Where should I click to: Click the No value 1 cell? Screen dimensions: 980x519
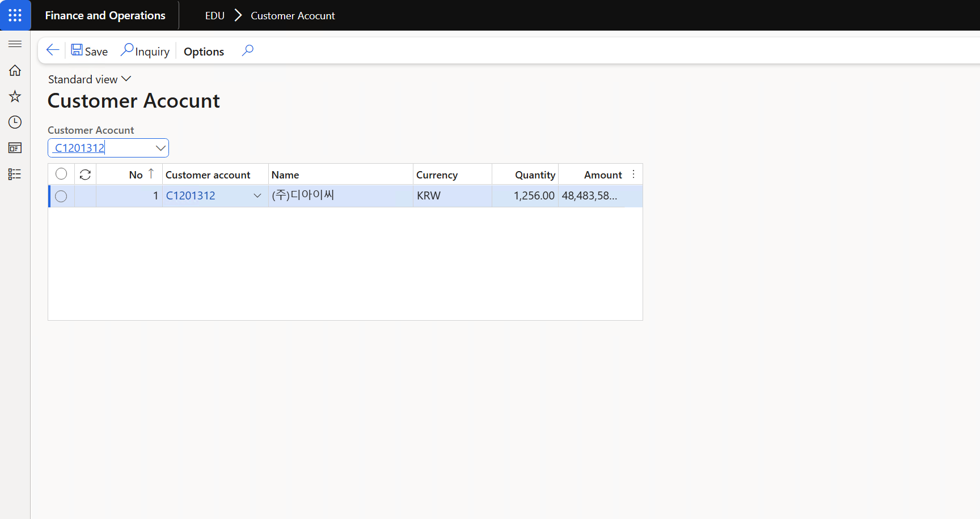(x=129, y=195)
